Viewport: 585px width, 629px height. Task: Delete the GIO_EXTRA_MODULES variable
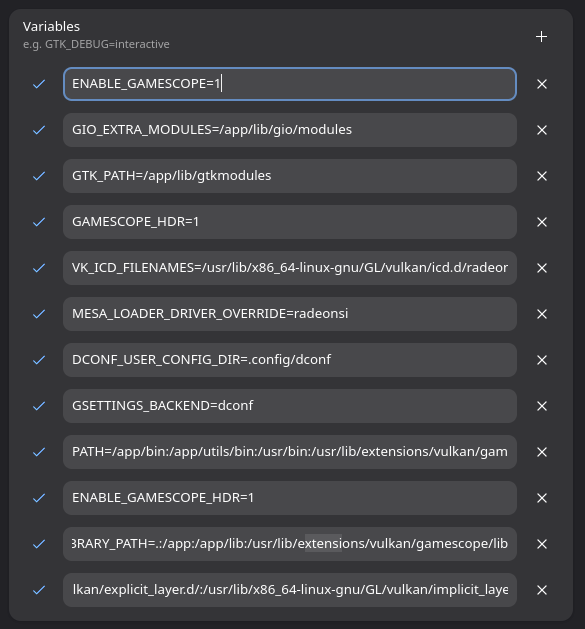coord(542,130)
